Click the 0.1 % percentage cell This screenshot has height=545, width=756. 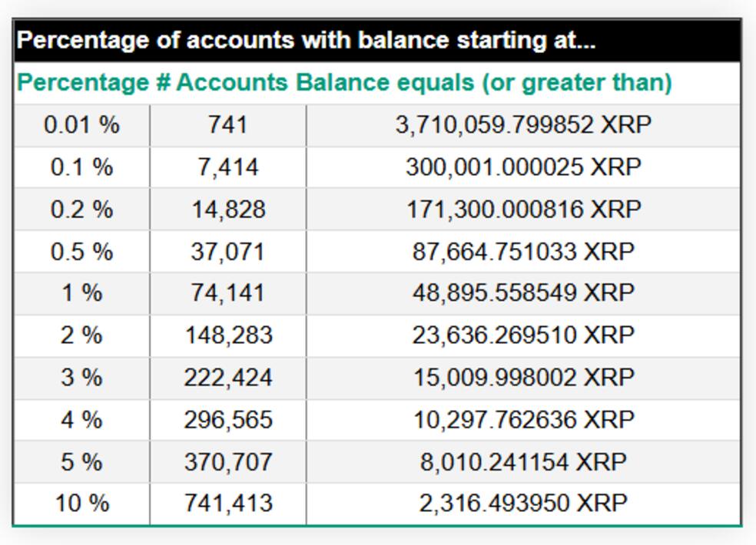click(x=81, y=167)
